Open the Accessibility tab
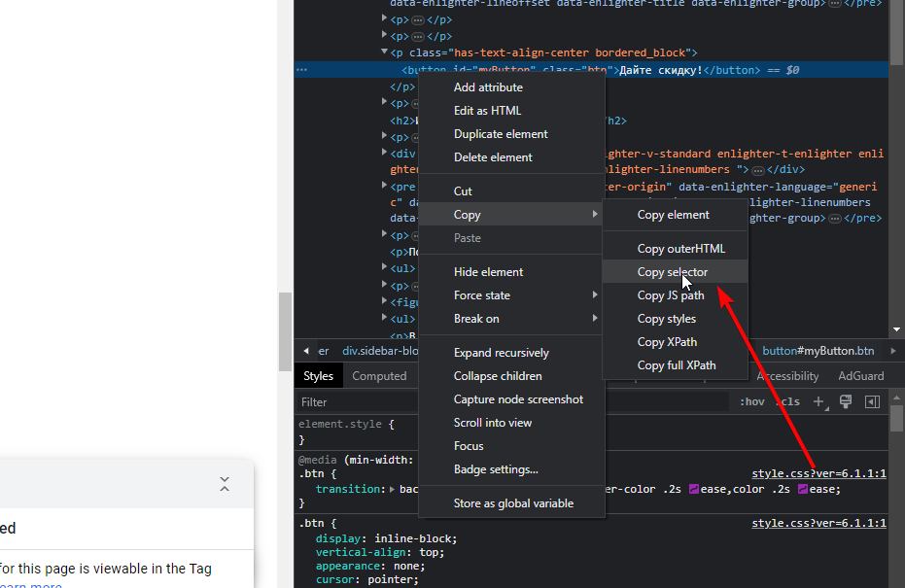905x588 pixels. click(x=787, y=376)
